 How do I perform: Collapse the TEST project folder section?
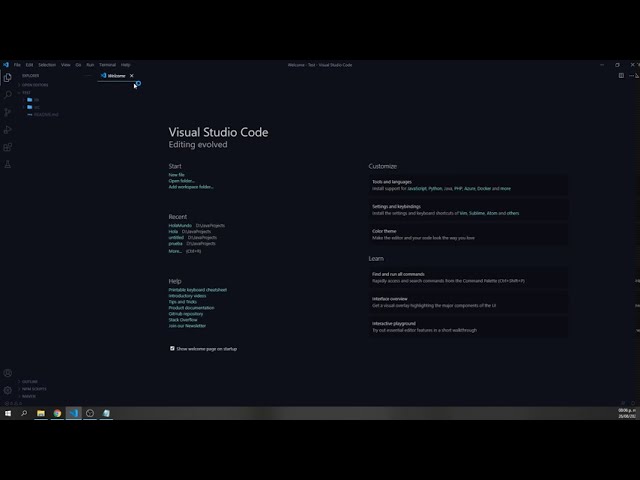[x=26, y=93]
